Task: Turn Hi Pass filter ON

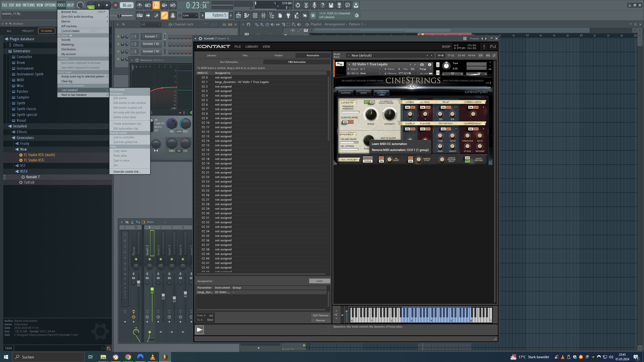Action: pyautogui.click(x=407, y=107)
